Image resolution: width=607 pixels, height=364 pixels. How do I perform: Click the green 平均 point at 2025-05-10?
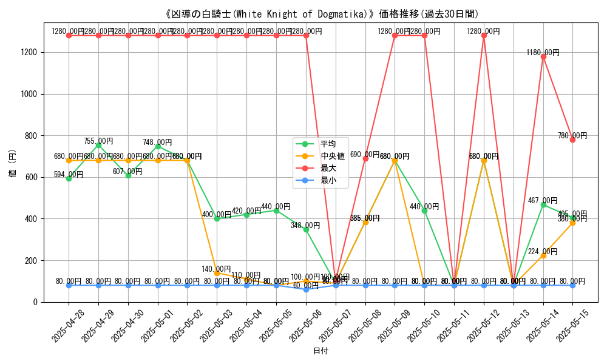425,211
